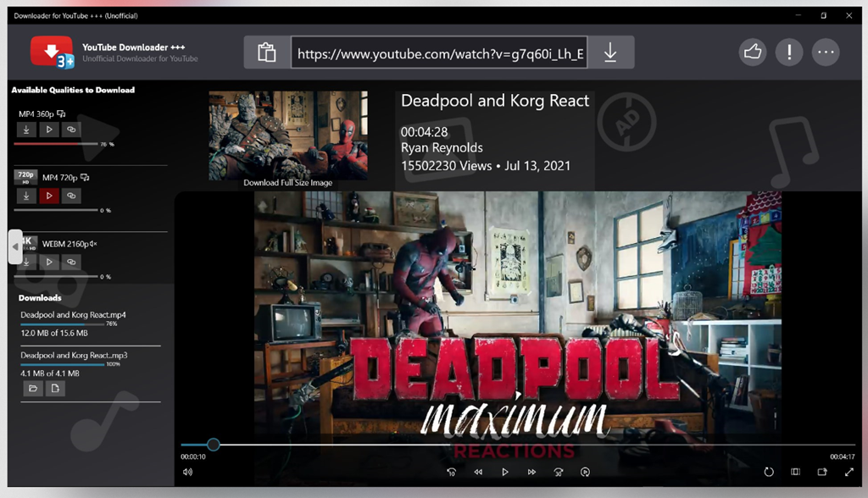Click into the YouTube URL field
Viewport: 868px width, 498px height.
(440, 53)
